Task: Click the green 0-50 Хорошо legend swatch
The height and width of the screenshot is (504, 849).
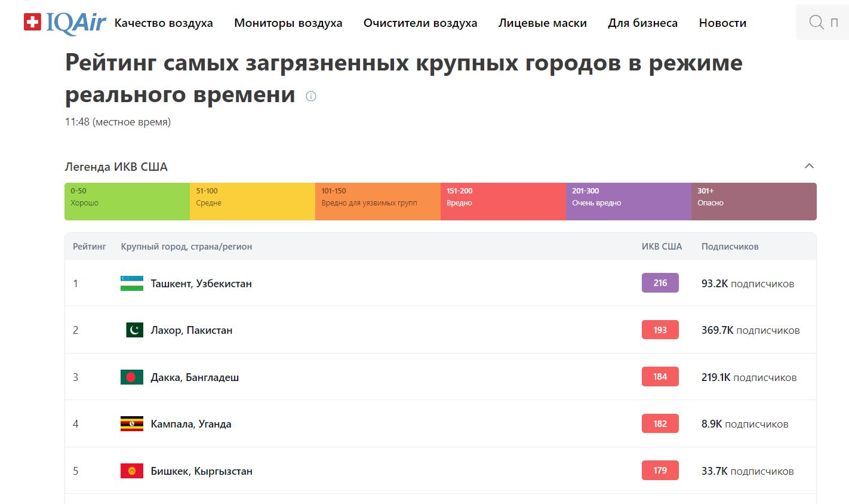Action: pos(127,202)
